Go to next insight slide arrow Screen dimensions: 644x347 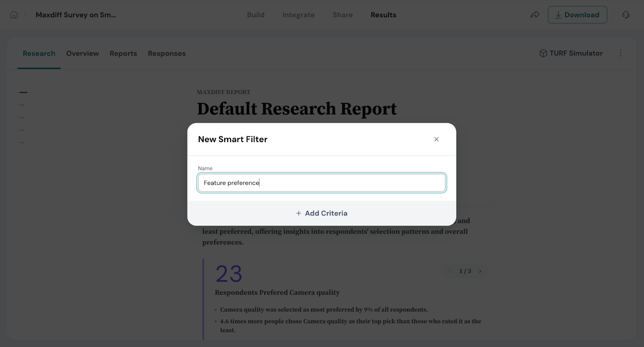point(480,271)
